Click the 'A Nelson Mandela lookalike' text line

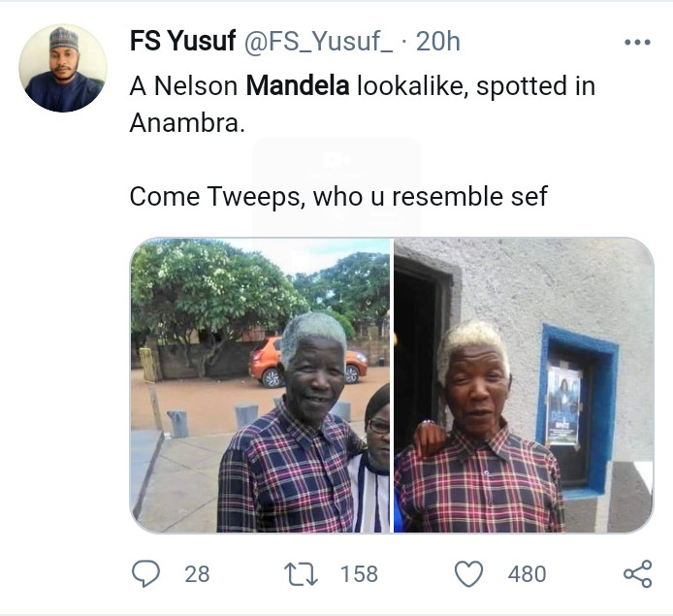pyautogui.click(x=362, y=87)
